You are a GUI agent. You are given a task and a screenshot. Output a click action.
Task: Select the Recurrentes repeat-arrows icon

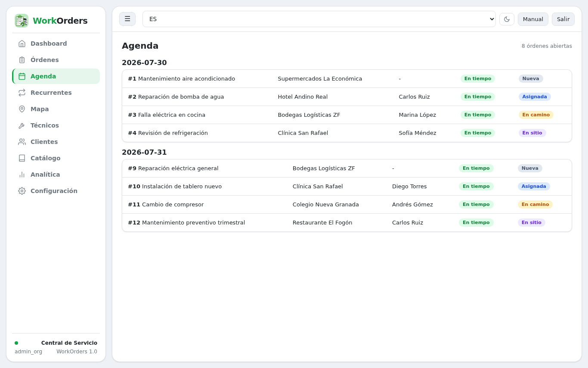tap(22, 93)
